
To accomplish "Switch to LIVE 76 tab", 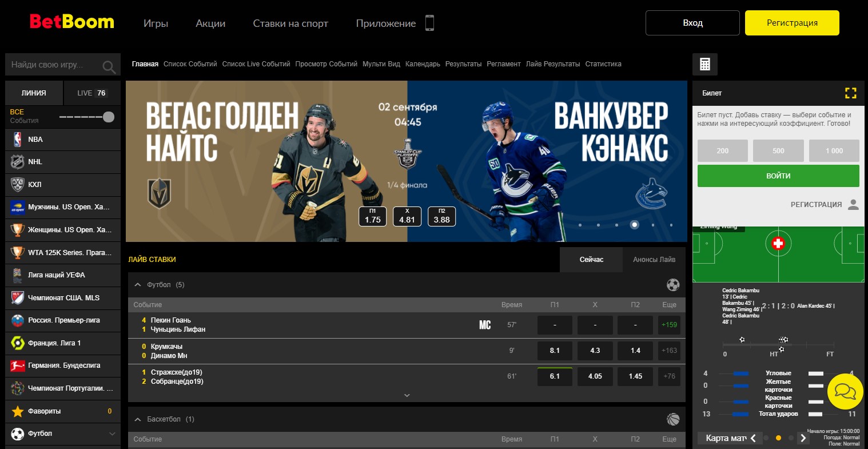I will [x=92, y=93].
